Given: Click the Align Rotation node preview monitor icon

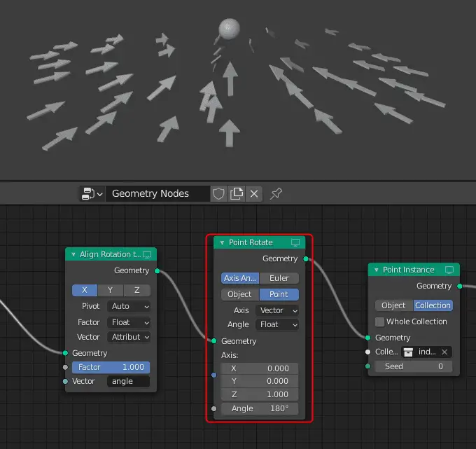Looking at the screenshot, I should 147,255.
